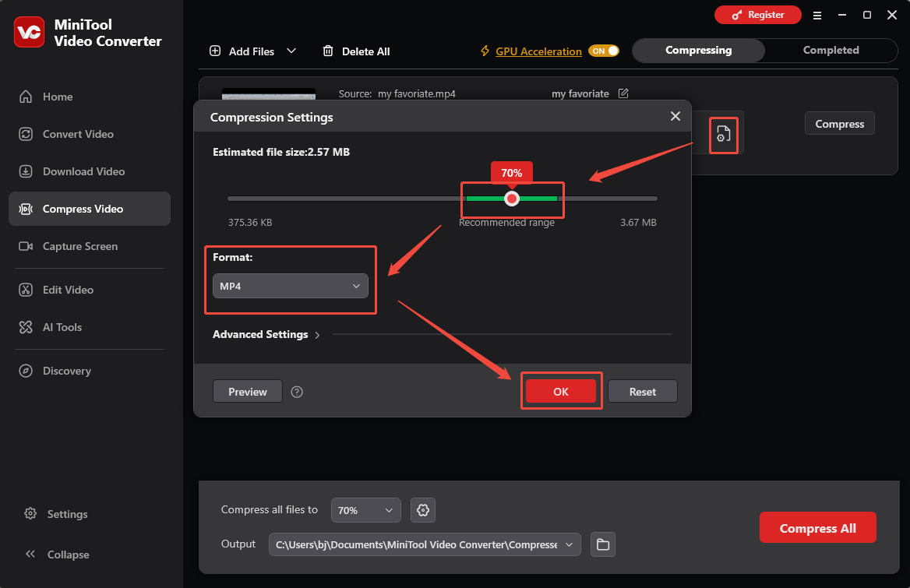Open compression settings file icon

click(723, 135)
